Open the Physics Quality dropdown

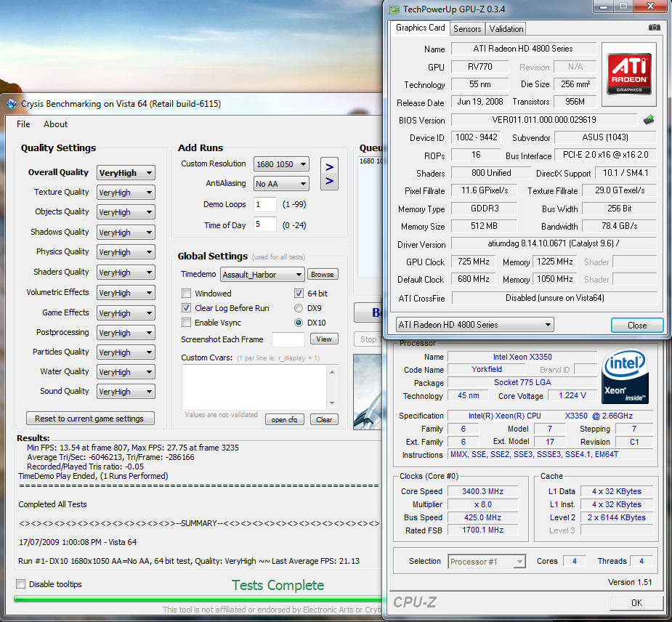point(126,252)
